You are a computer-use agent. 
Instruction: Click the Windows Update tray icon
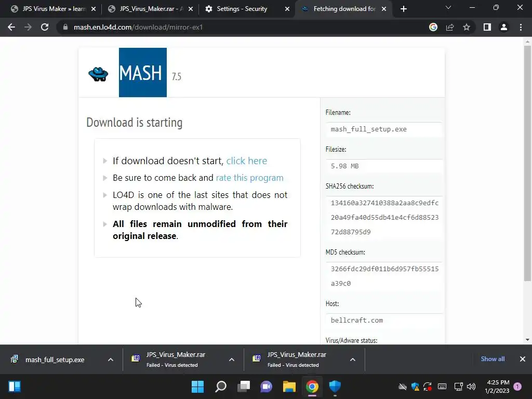[x=428, y=387]
